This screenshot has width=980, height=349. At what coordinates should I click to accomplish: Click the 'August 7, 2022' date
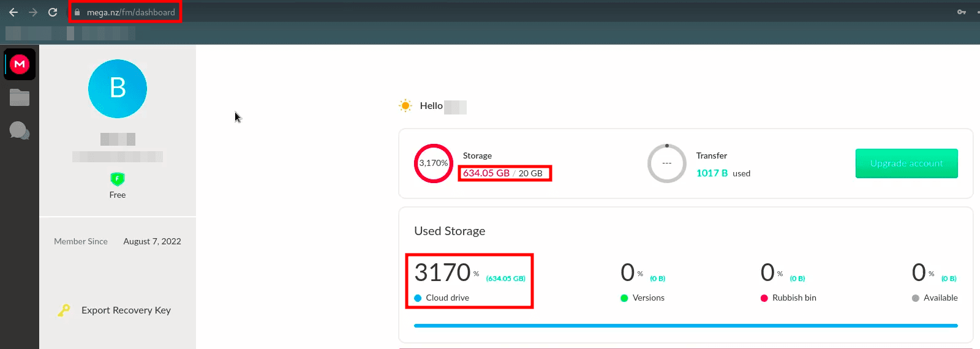[x=153, y=241]
